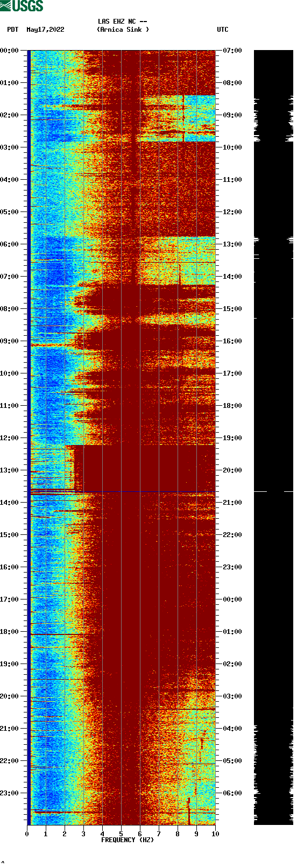Click the '(Arnica Sink )' station name
This screenshot has height=868, width=297.
click(x=123, y=30)
